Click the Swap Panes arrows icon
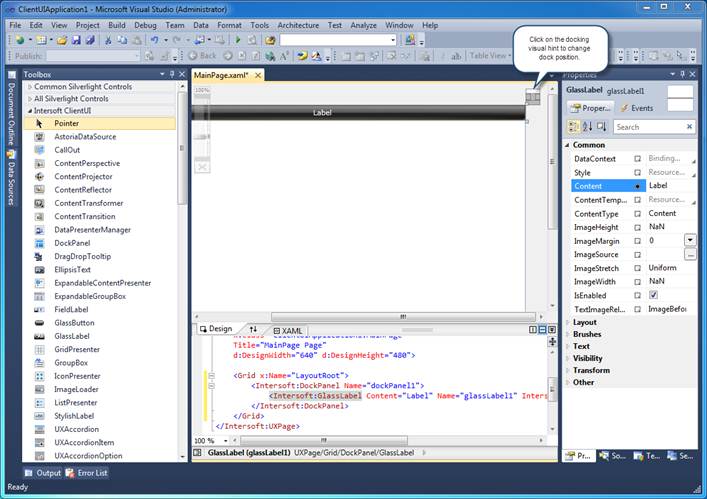The image size is (707, 499). coord(253,329)
